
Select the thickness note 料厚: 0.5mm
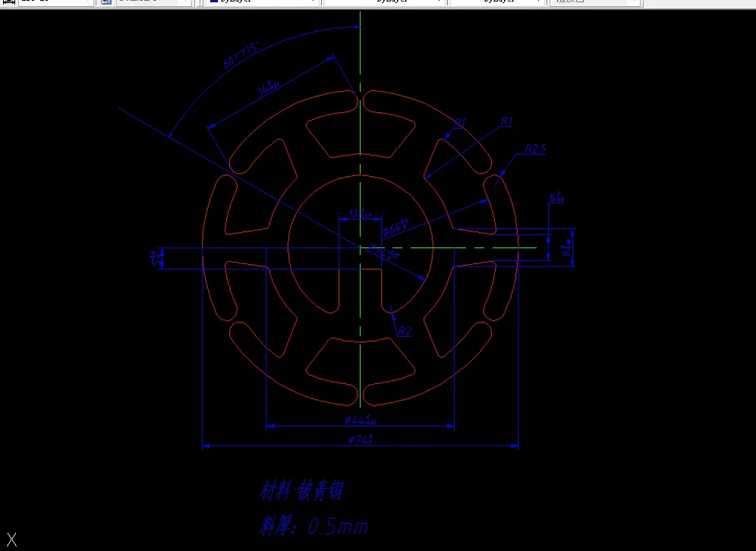(x=314, y=526)
